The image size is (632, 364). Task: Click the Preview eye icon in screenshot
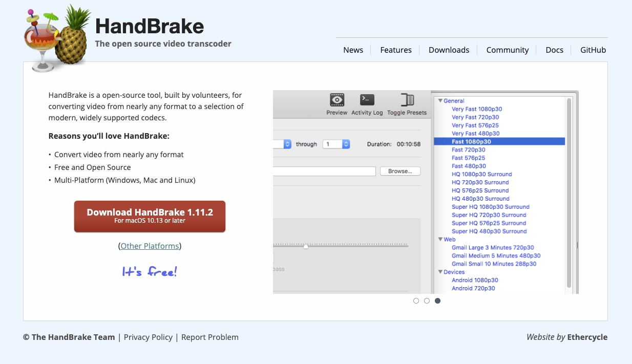coord(336,100)
